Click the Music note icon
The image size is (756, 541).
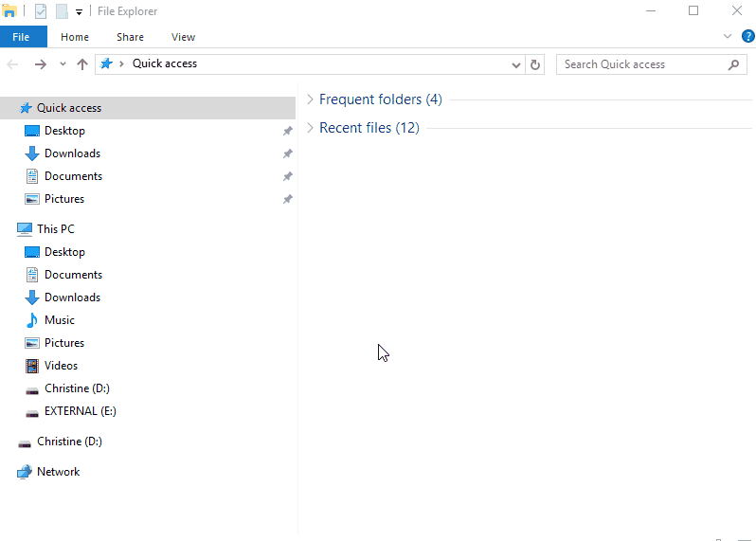coord(32,320)
